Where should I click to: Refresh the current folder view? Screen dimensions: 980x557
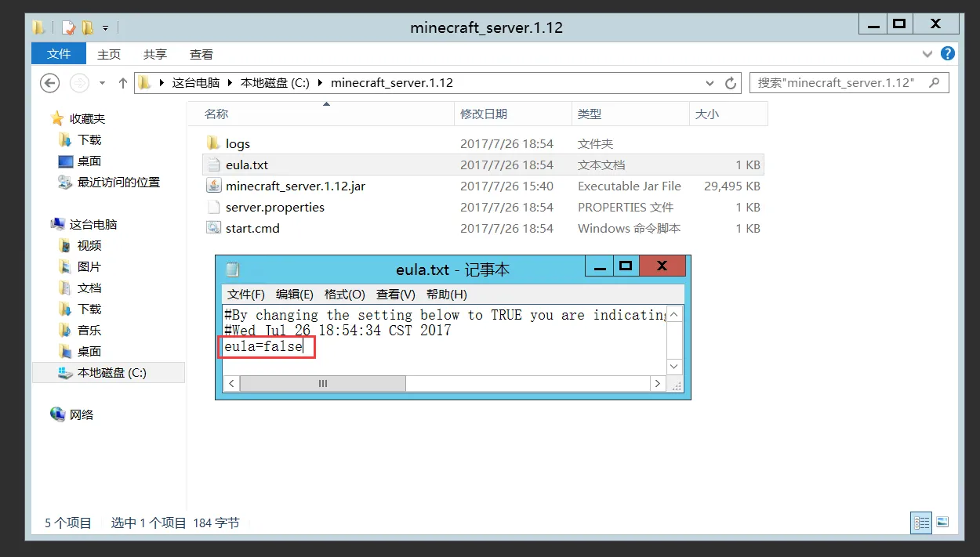731,83
